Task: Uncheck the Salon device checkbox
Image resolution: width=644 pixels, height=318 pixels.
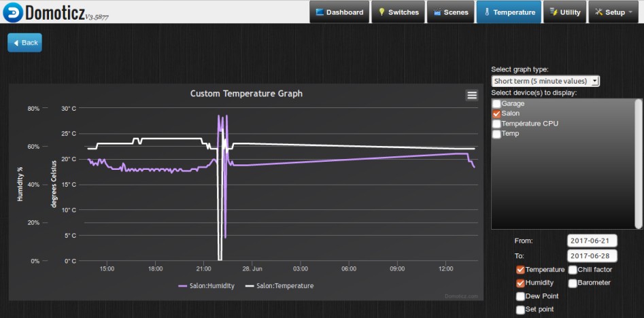Action: pyautogui.click(x=496, y=113)
